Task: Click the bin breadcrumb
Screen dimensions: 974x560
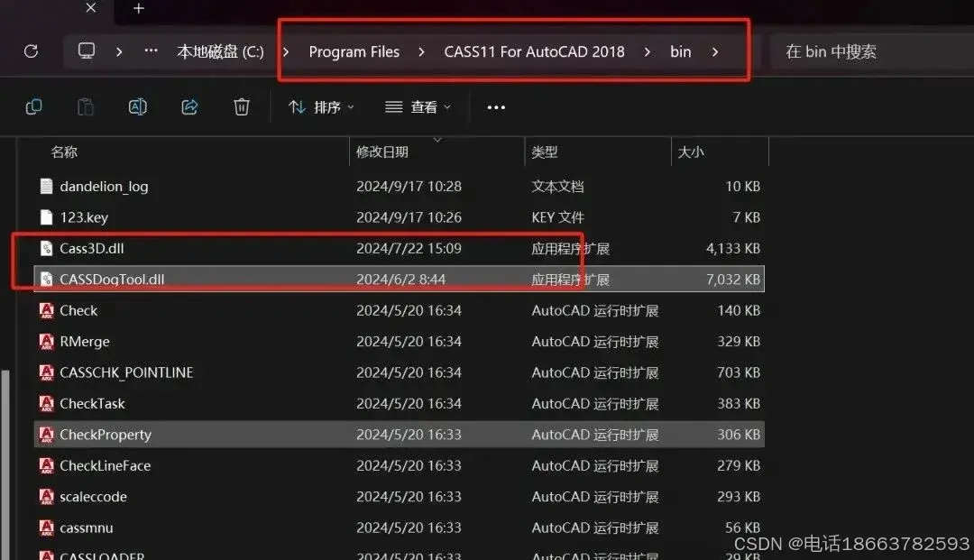Action: pos(680,51)
